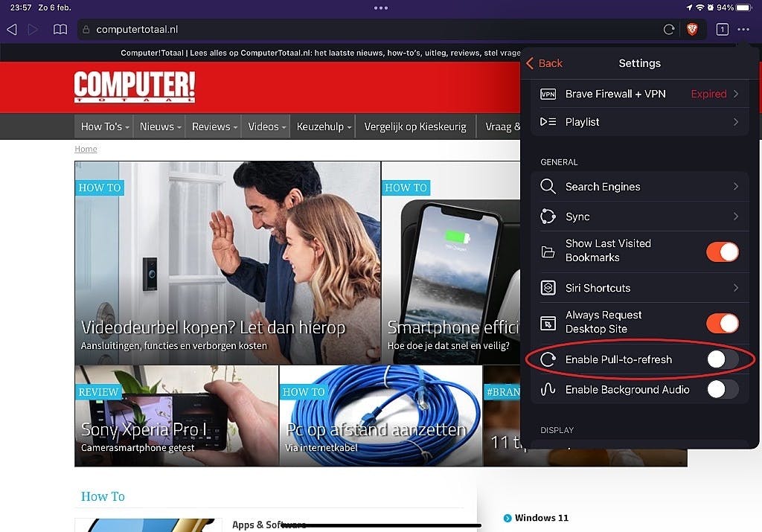
Task: Open Sync settings chevron
Action: click(736, 217)
